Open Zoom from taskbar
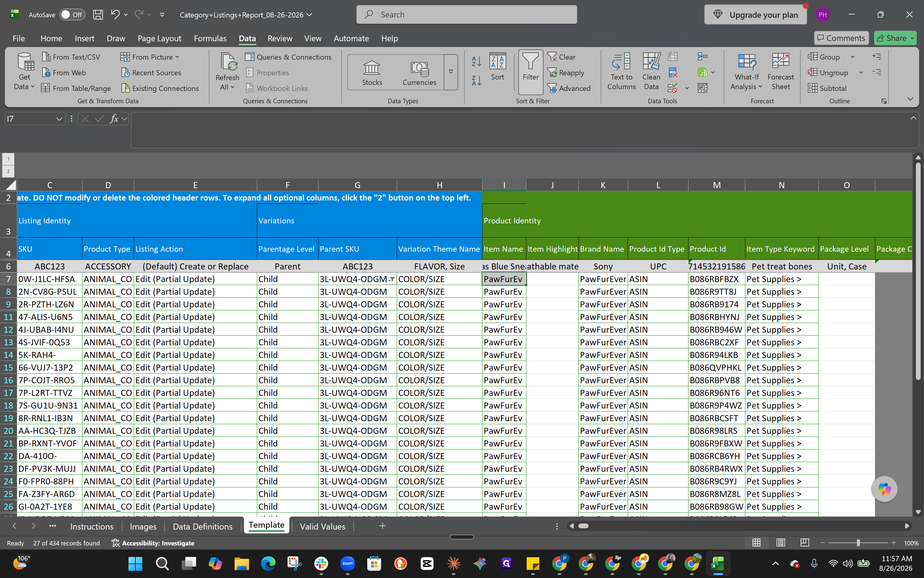The image size is (924, 578). click(x=347, y=564)
